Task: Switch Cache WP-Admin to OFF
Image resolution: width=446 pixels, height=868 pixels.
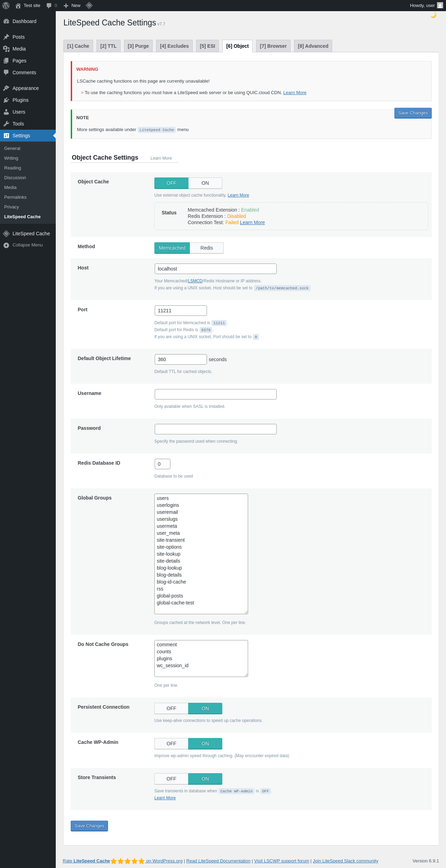Action: click(171, 744)
